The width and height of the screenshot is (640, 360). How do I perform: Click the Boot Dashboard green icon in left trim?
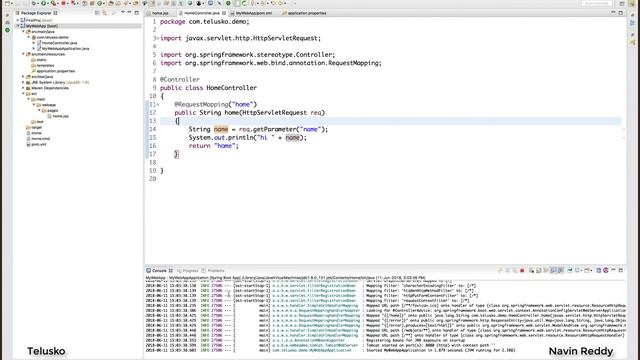(x=7, y=30)
